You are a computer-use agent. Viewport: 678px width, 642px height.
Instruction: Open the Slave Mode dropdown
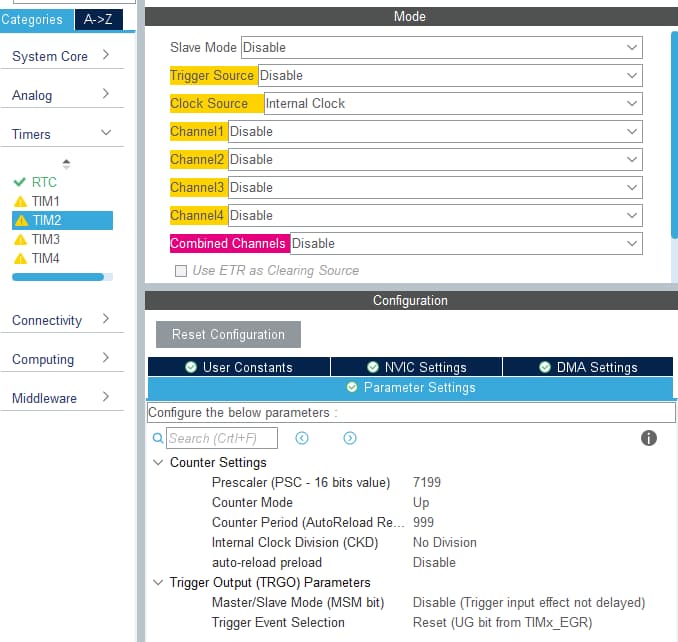[x=440, y=47]
